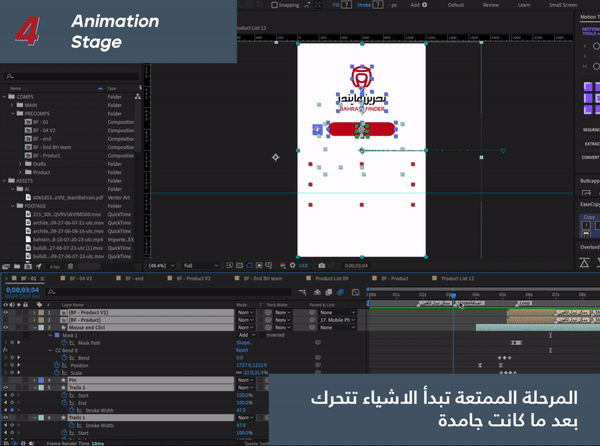Click stopwatch for Bend property

(x=64, y=358)
